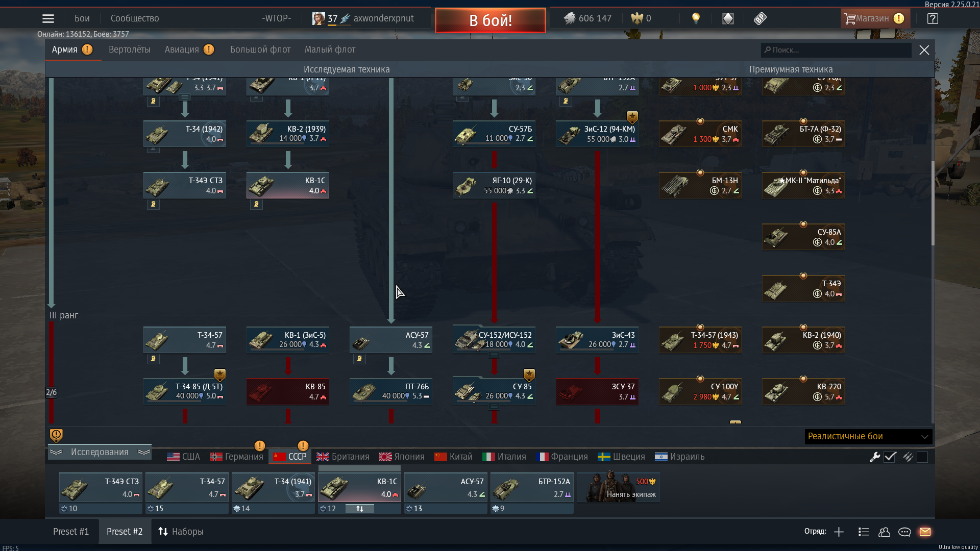The image size is (980, 551).
Task: Open the Бои menu
Action: 82,18
